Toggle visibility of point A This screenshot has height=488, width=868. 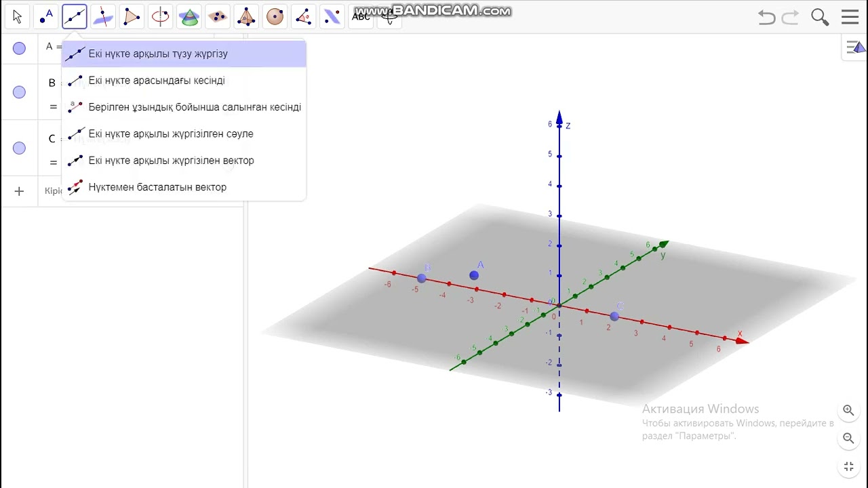(x=19, y=48)
